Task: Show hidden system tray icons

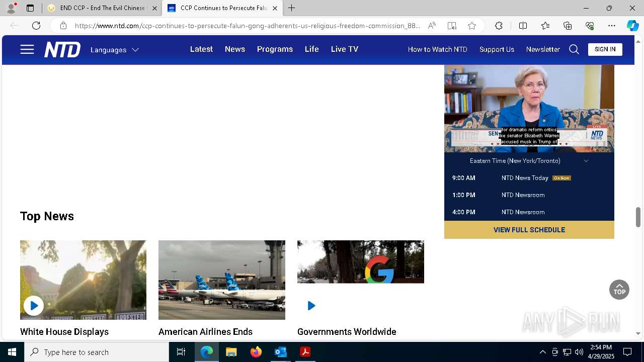Action: click(x=542, y=352)
